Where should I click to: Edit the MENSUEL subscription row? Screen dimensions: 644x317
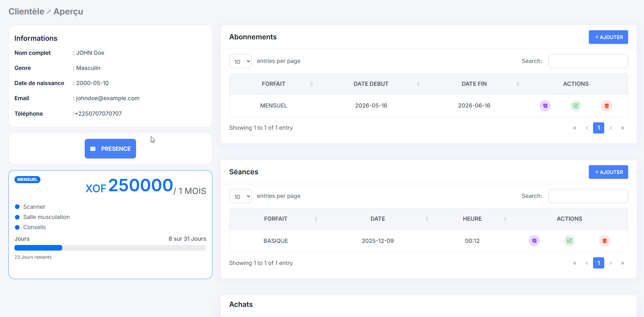575,106
